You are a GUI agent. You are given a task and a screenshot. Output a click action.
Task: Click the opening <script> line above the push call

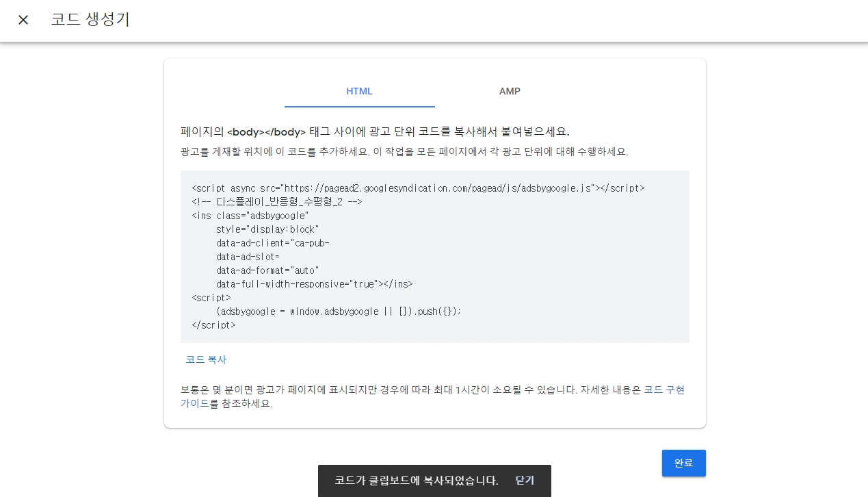[x=211, y=298]
